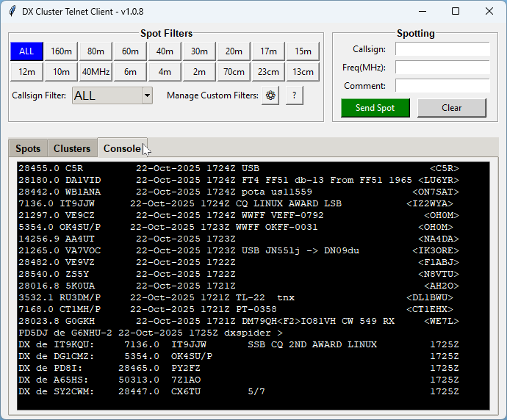Screen dimensions: 507x420
Task: Turn on the 40MHz filter
Action: [96, 72]
